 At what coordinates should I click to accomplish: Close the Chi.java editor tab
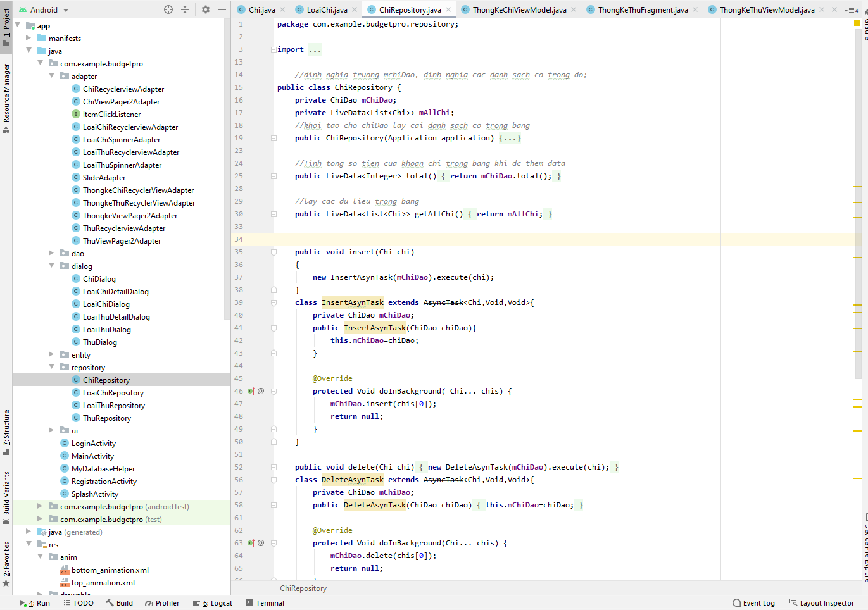click(282, 9)
